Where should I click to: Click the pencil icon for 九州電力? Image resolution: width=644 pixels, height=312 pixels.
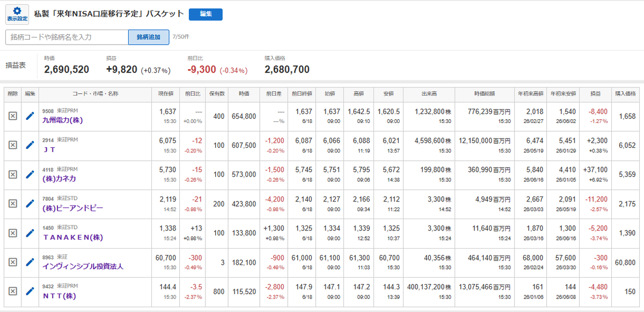click(x=31, y=116)
